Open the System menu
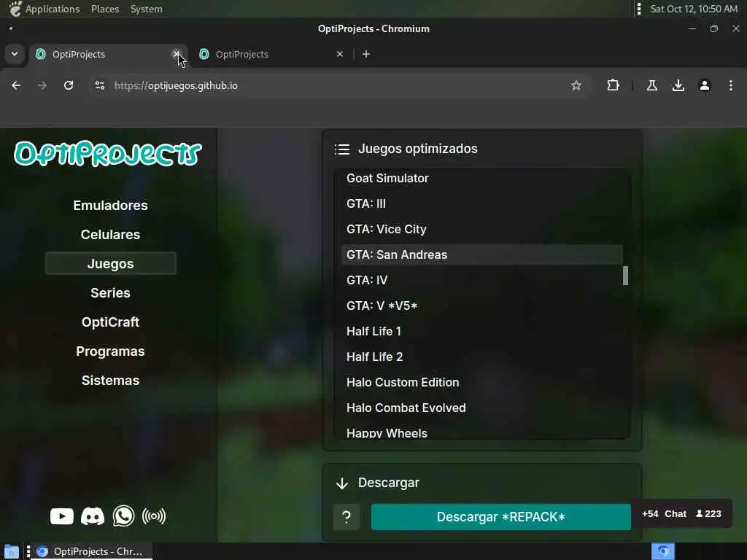747x560 pixels. tap(146, 9)
